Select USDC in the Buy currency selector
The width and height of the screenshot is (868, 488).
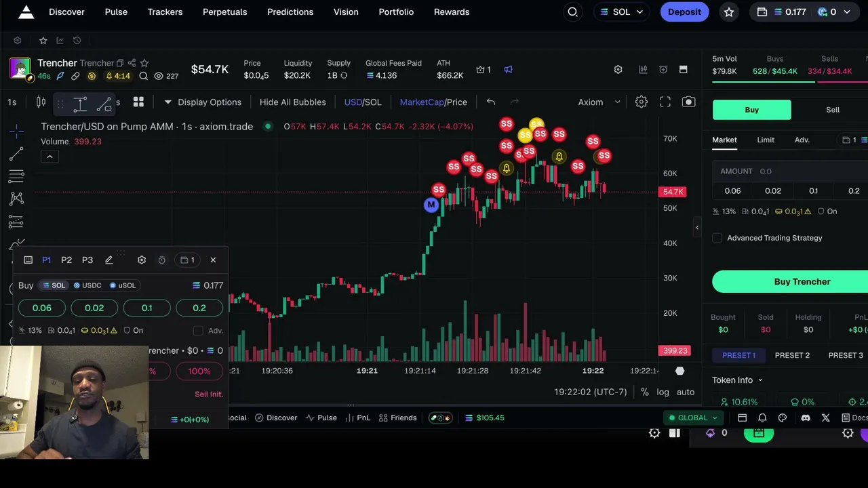(87, 285)
